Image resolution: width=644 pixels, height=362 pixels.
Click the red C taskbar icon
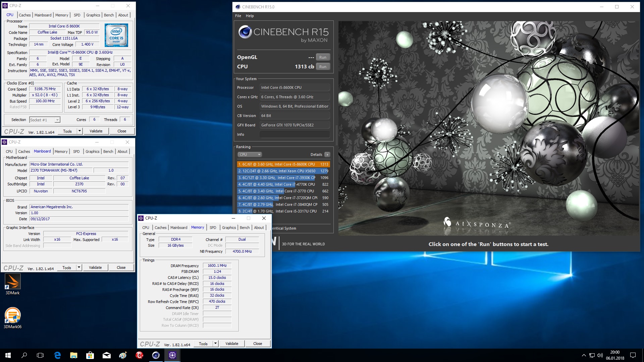(140, 355)
